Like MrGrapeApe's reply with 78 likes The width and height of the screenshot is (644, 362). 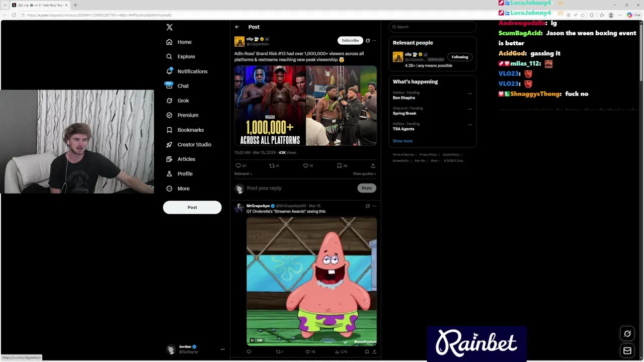tap(308, 352)
